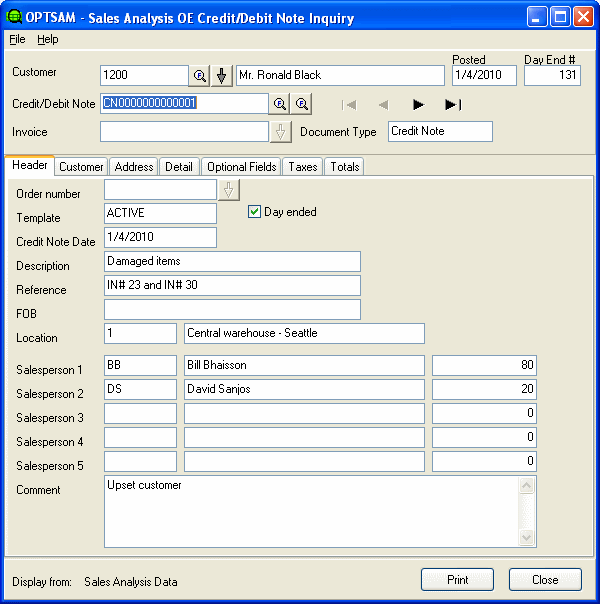600x604 pixels.
Task: Click the Template field showing ACTIVE
Action: [160, 213]
